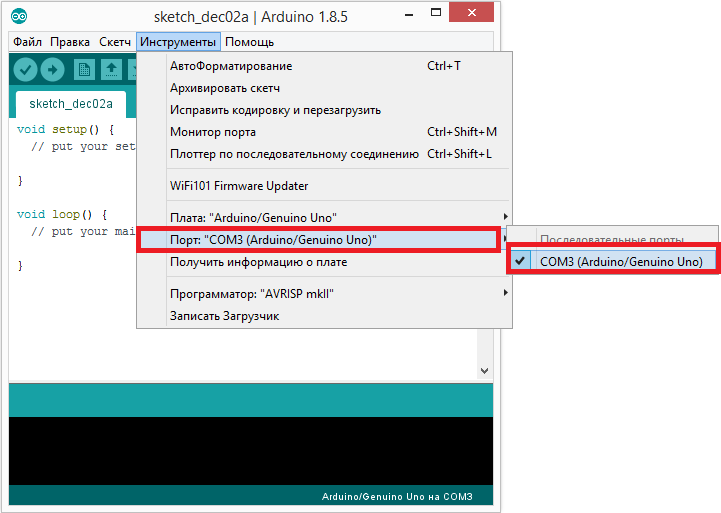Expand Программатор: AVRISP mkII submenu
This screenshot has width=721, height=513.
325,294
